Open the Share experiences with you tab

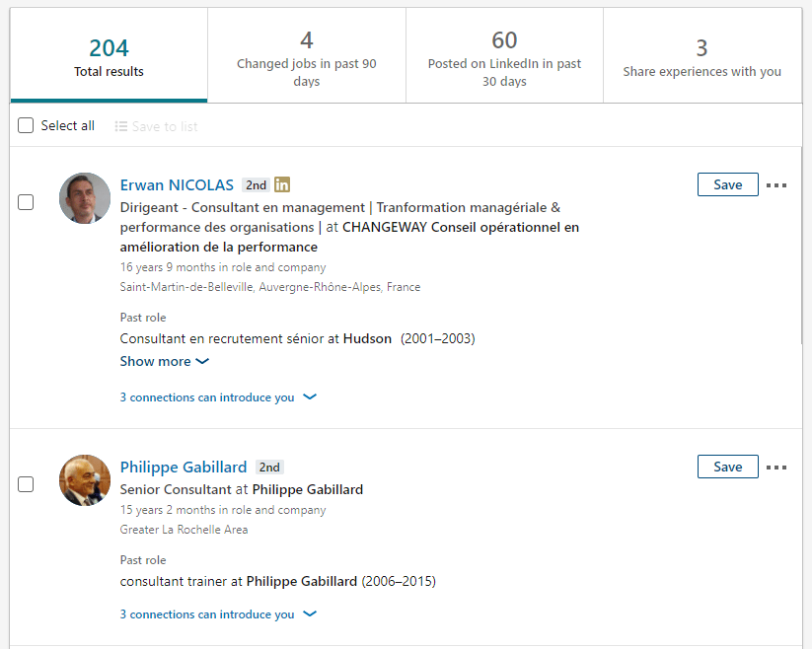pyautogui.click(x=702, y=55)
